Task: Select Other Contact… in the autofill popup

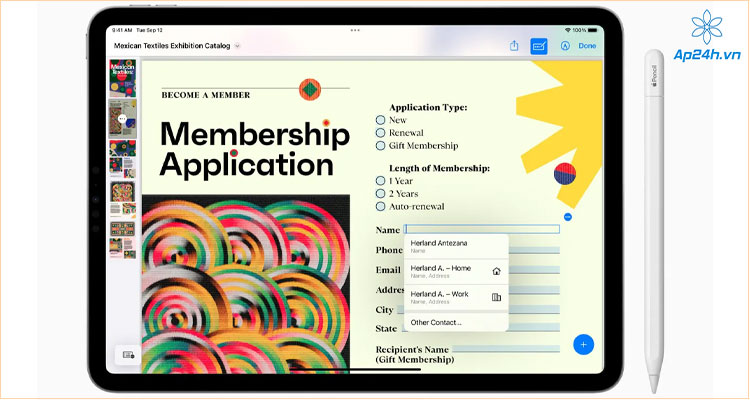Action: (x=456, y=322)
